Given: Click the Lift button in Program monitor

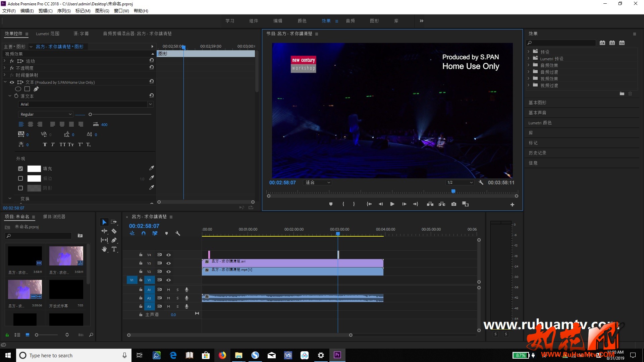Looking at the screenshot, I should coord(430,204).
